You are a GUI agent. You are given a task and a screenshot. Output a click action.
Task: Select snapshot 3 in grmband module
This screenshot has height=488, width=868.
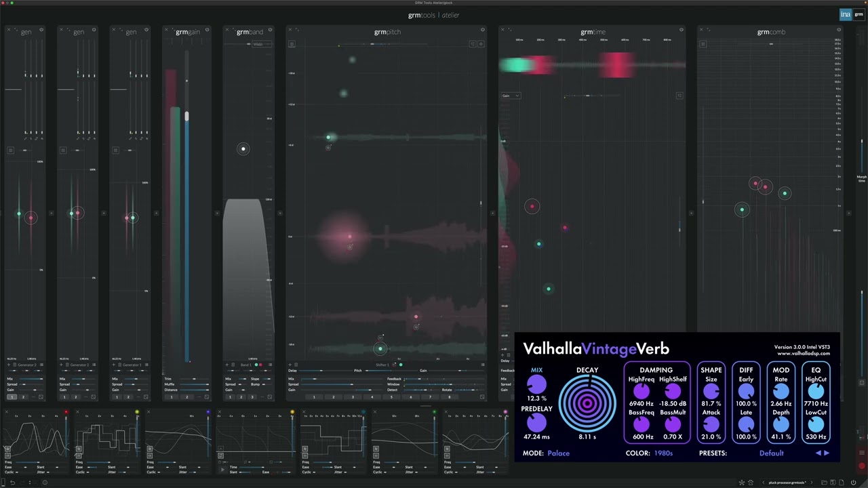[x=252, y=397]
